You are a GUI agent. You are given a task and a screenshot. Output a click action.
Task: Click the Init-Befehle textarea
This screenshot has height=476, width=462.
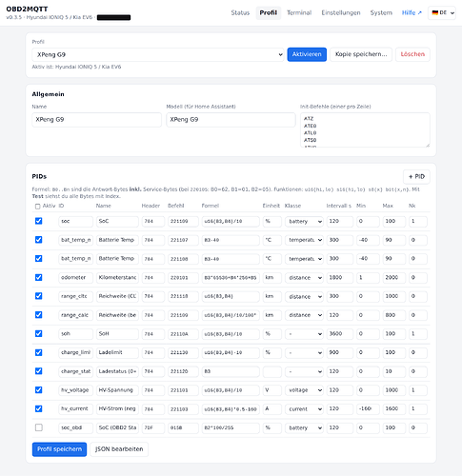[x=365, y=129]
